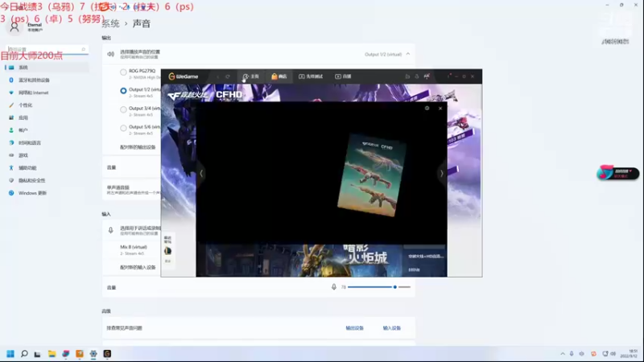Open 个性化 Personalization in sidebar
Viewport: 644px width, 362px height.
point(47,105)
